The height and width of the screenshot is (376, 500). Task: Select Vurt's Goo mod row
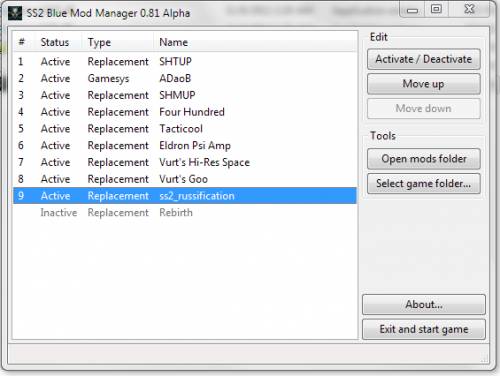point(185,179)
